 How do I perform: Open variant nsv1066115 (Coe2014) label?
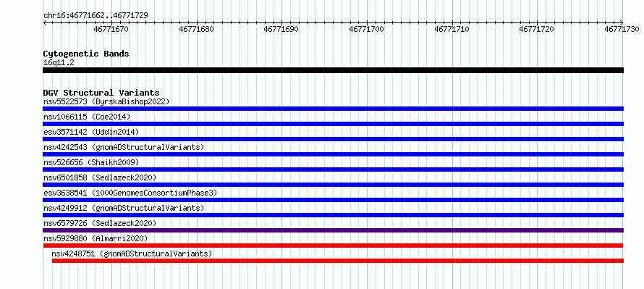[x=87, y=117]
